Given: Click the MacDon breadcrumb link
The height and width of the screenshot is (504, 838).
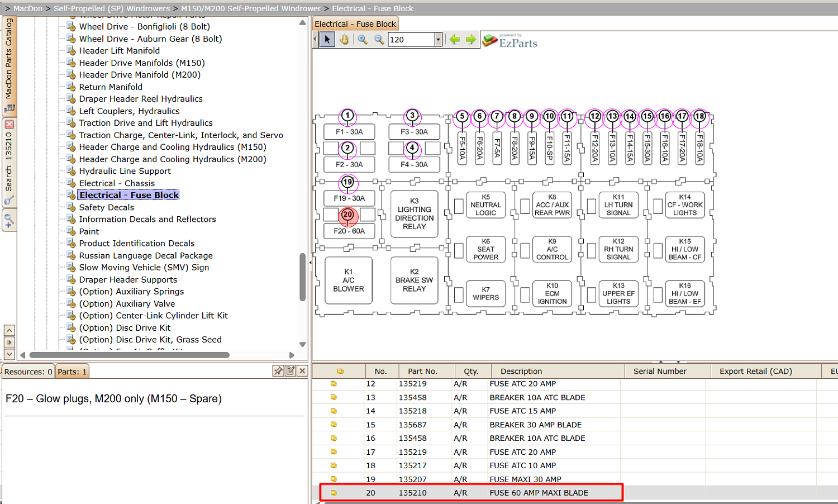Looking at the screenshot, I should (x=28, y=8).
